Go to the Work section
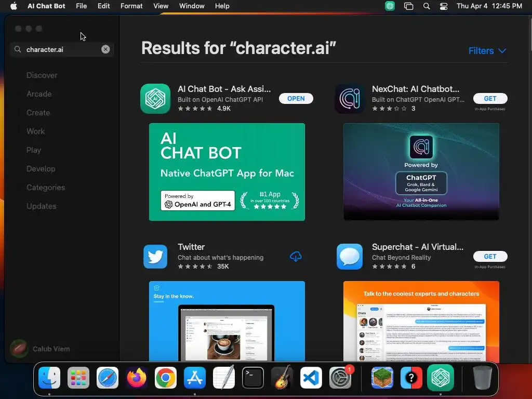Viewport: 532px width, 399px height. tap(36, 131)
